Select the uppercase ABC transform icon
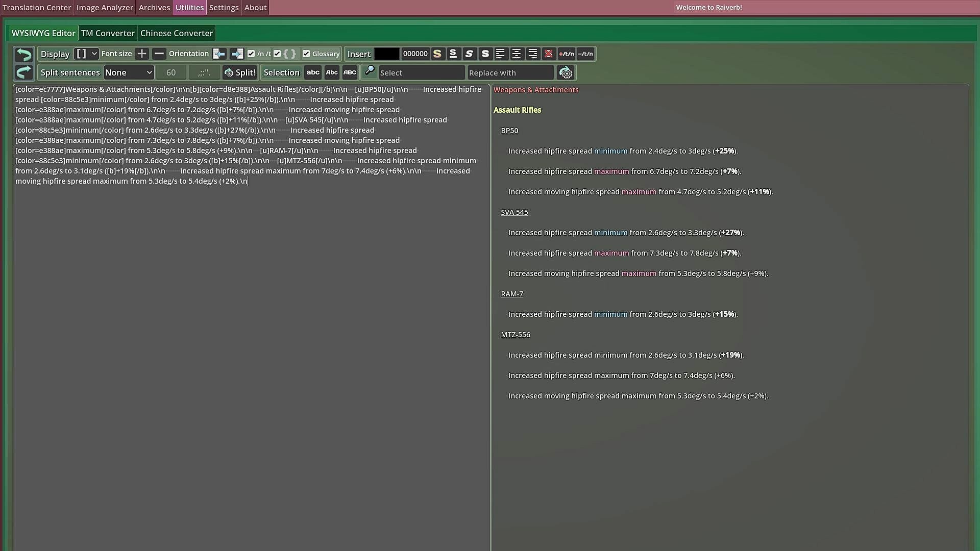The height and width of the screenshot is (551, 980). click(x=350, y=72)
